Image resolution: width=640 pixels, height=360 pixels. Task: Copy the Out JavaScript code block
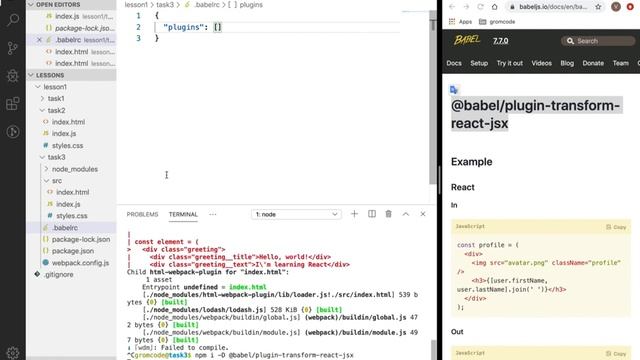click(616, 353)
